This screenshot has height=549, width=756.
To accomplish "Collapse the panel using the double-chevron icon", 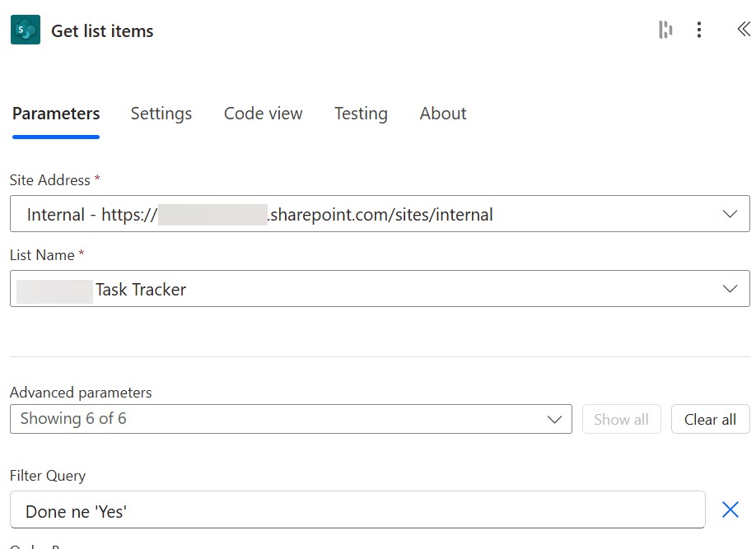I will (743, 28).
